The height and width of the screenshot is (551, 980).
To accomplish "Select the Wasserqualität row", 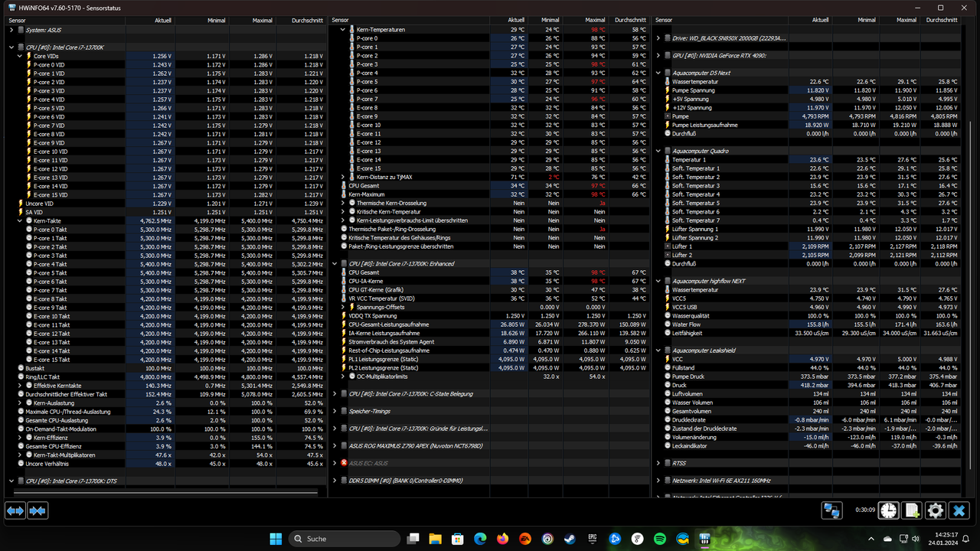I will 812,316.
